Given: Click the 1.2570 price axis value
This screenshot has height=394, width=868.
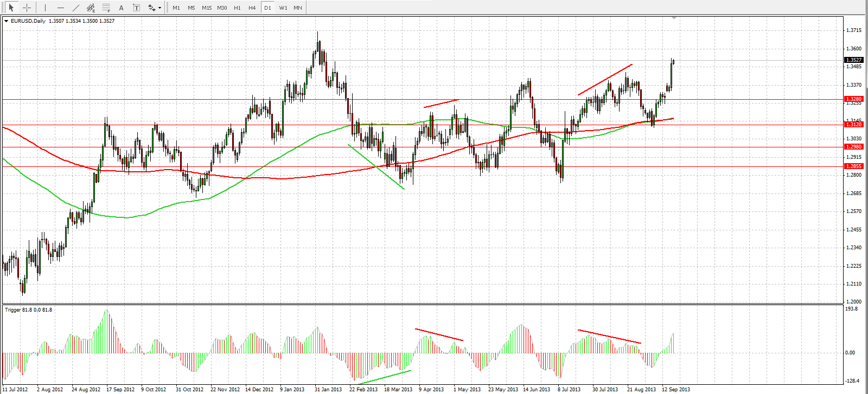Looking at the screenshot, I should pyautogui.click(x=854, y=211).
